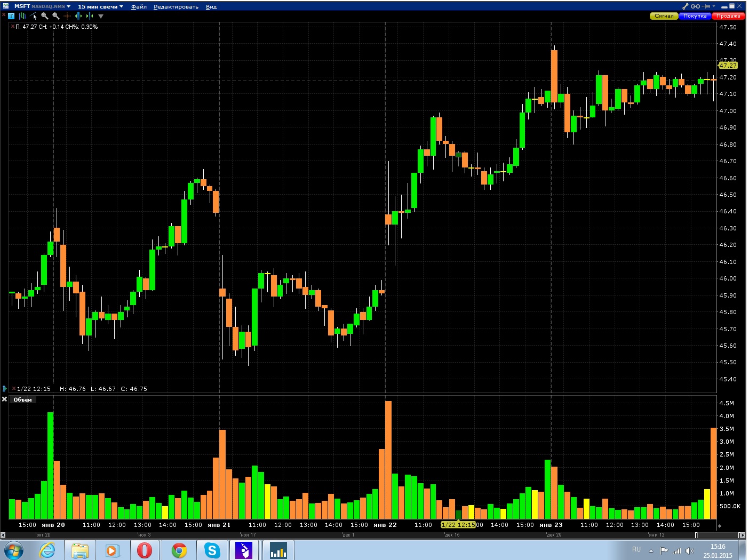Open the toolbar overflow gray triangle
This screenshot has height=560, width=749.
pos(101,17)
